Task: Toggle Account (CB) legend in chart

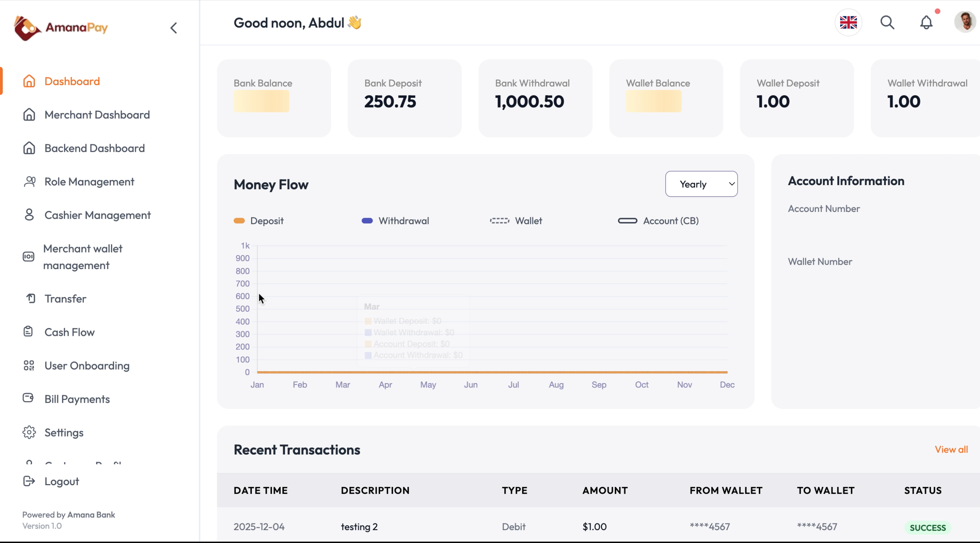Action: coord(658,221)
